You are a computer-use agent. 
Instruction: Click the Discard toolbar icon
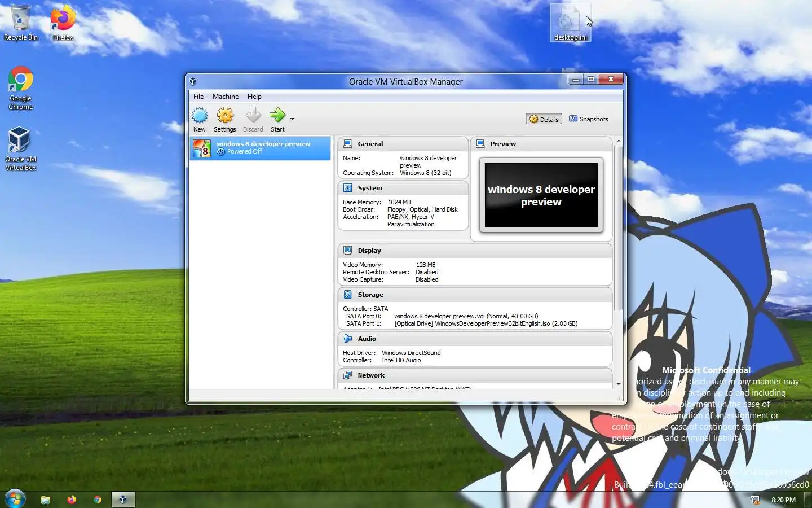click(253, 116)
